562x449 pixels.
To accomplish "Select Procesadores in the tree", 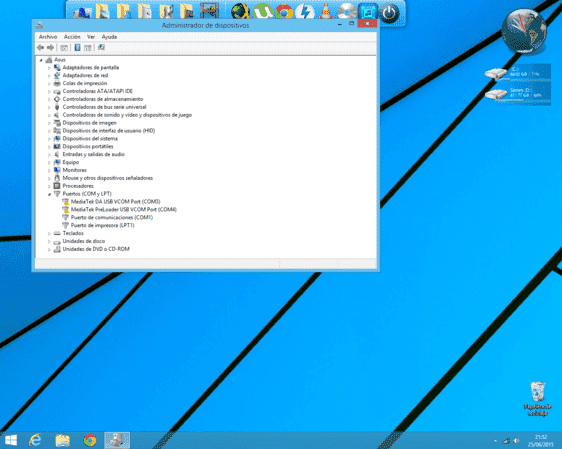I will pos(78,186).
